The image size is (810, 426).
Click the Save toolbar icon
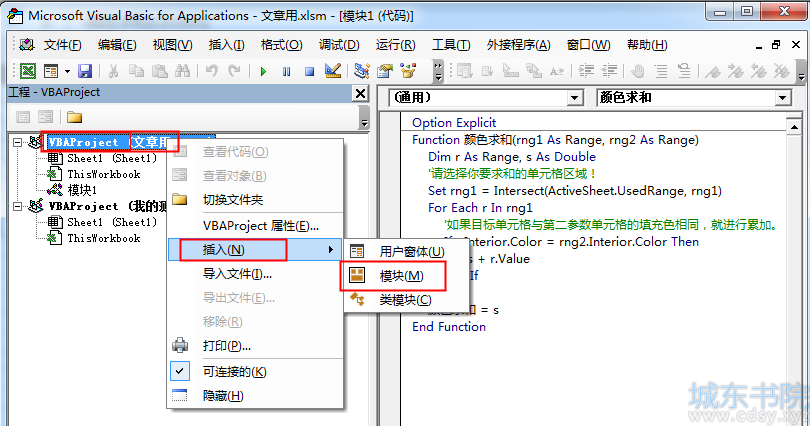click(85, 71)
